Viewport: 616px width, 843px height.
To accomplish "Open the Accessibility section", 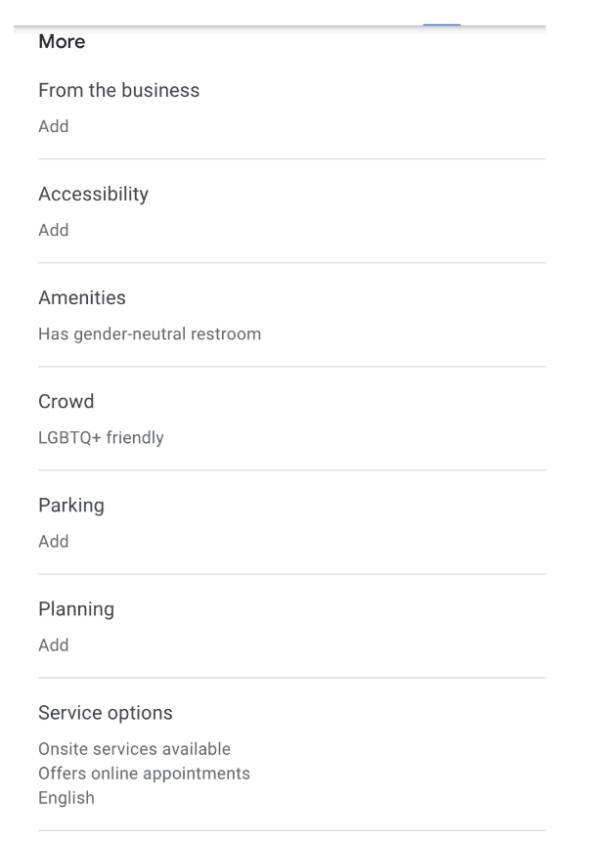I will click(93, 194).
